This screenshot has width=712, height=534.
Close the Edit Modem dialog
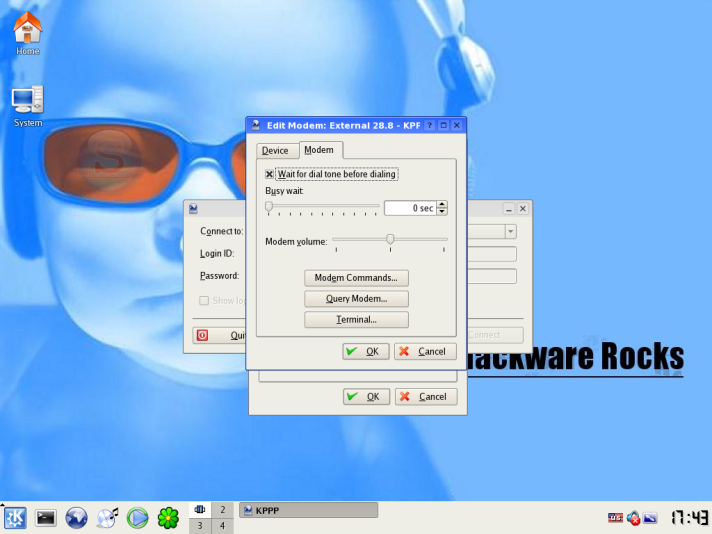(457, 125)
